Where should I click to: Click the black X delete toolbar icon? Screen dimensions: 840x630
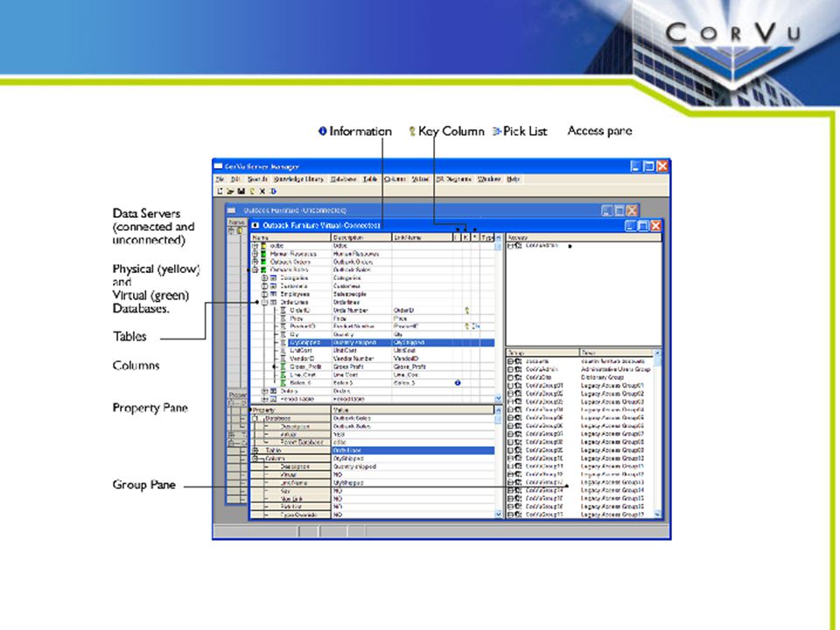click(x=262, y=192)
